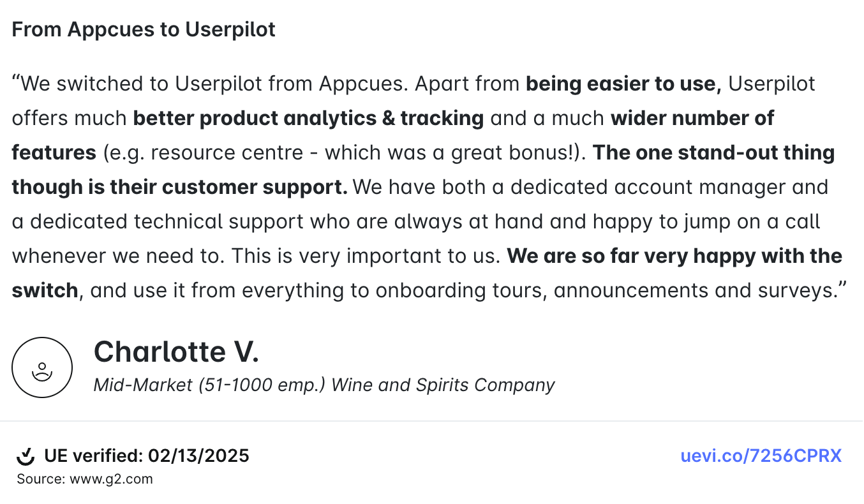Click the reviewer name Charlotte V.

176,352
